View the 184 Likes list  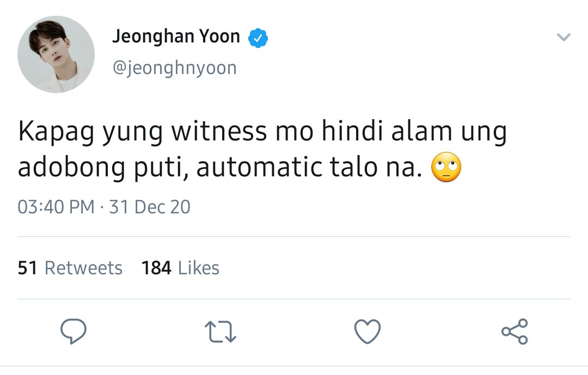(180, 268)
